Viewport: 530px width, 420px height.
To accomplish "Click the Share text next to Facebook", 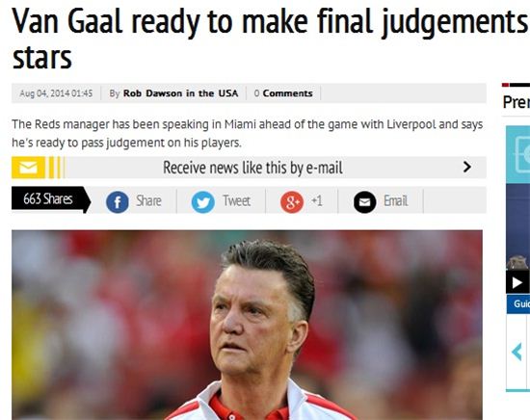I will 148,201.
